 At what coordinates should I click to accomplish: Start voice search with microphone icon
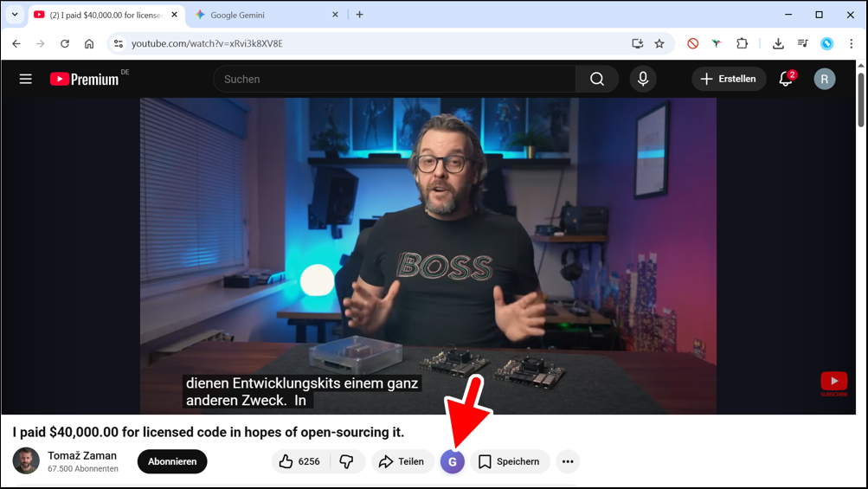point(643,79)
